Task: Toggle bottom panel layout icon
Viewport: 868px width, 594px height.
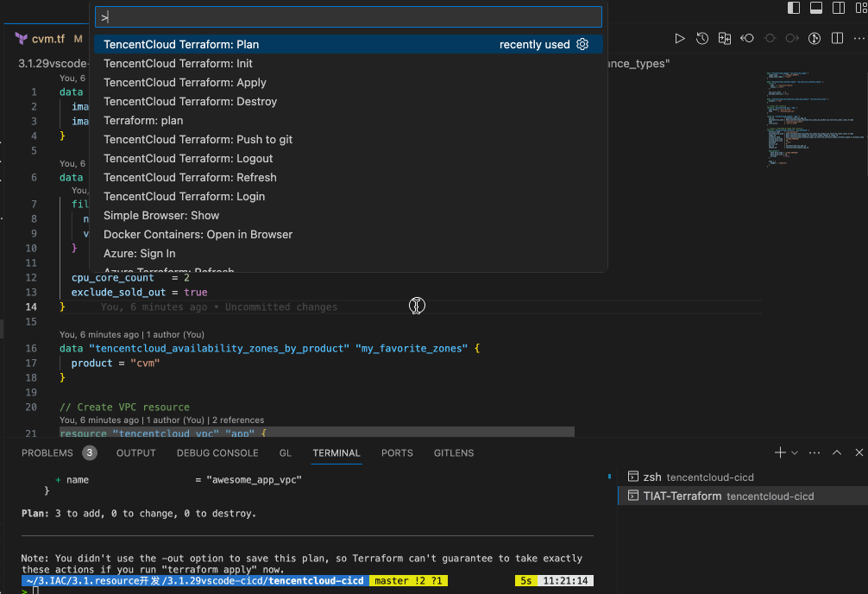Action: coord(816,8)
